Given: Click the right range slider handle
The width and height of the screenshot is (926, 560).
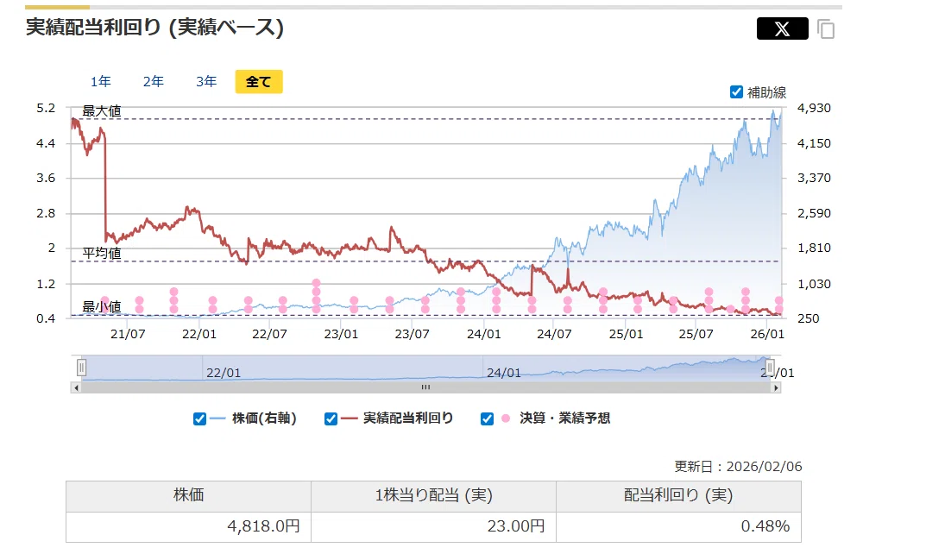Looking at the screenshot, I should (x=770, y=368).
